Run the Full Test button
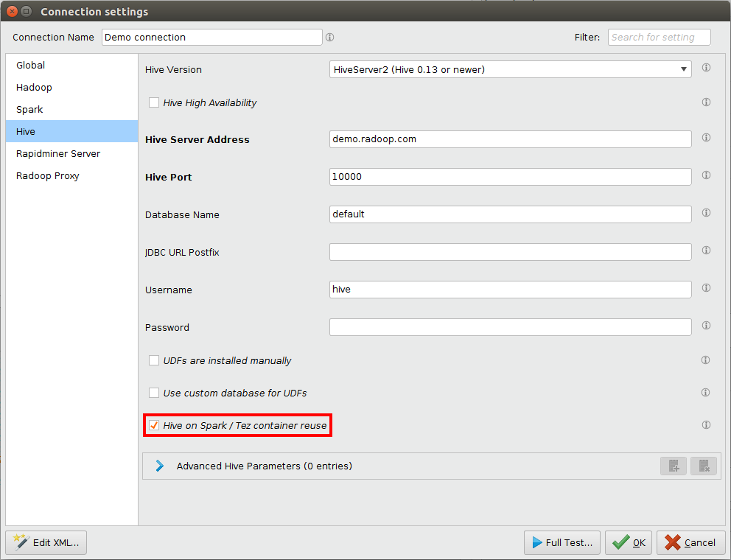731x560 pixels. (x=562, y=542)
